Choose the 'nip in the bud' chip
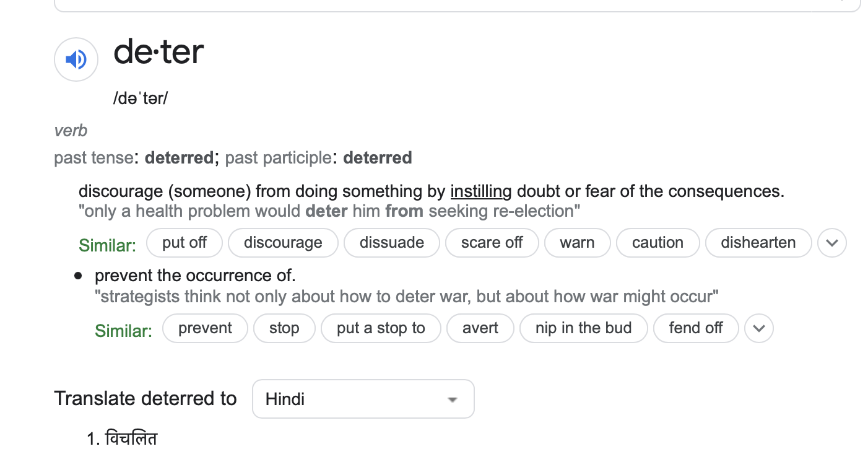 tap(583, 328)
